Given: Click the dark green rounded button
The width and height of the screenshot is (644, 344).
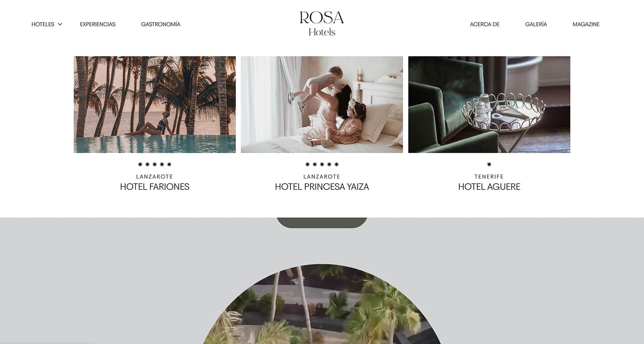Looking at the screenshot, I should coord(322,222).
